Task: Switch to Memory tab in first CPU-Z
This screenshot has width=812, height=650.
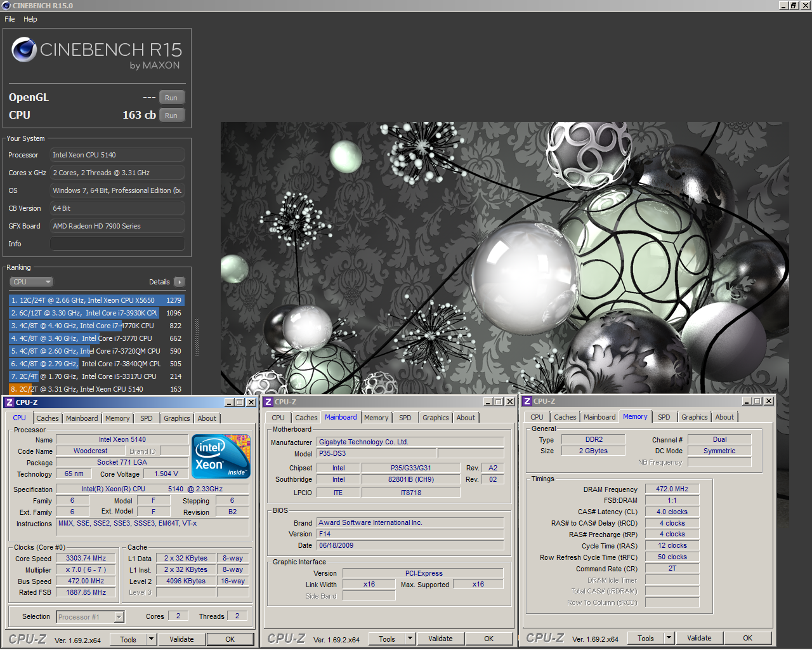Action: click(x=117, y=418)
